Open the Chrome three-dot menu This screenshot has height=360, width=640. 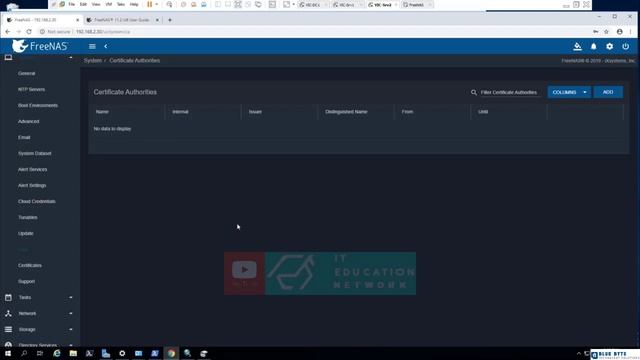631,31
